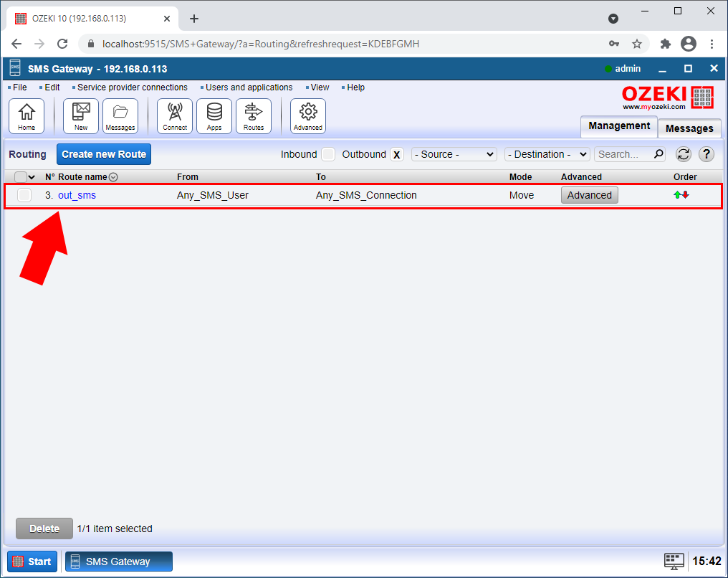The width and height of the screenshot is (728, 578).
Task: Switch to the Management tab
Action: click(619, 126)
